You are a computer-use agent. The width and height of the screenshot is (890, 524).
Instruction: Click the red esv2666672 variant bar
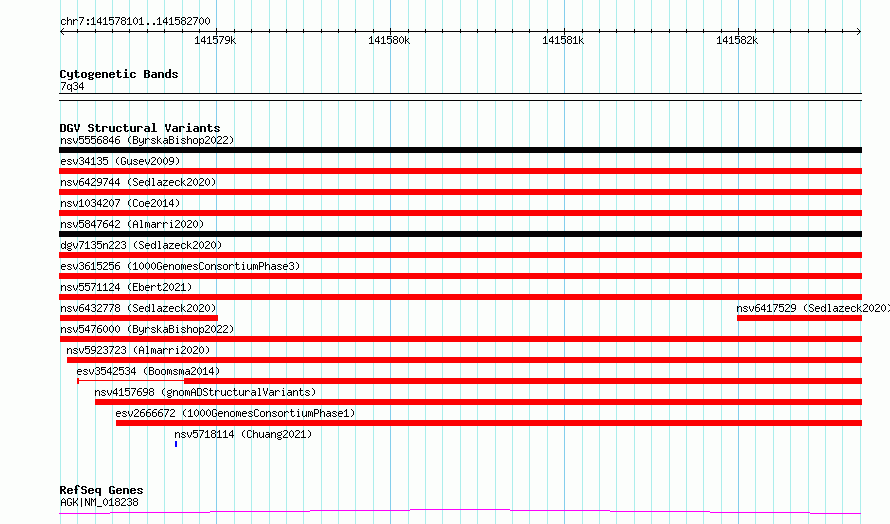[x=489, y=423]
